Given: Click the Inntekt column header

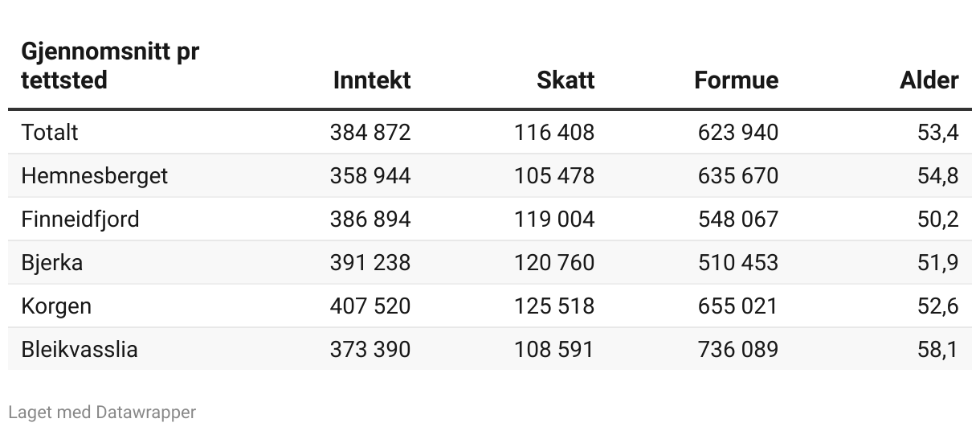Looking at the screenshot, I should coord(371,80).
